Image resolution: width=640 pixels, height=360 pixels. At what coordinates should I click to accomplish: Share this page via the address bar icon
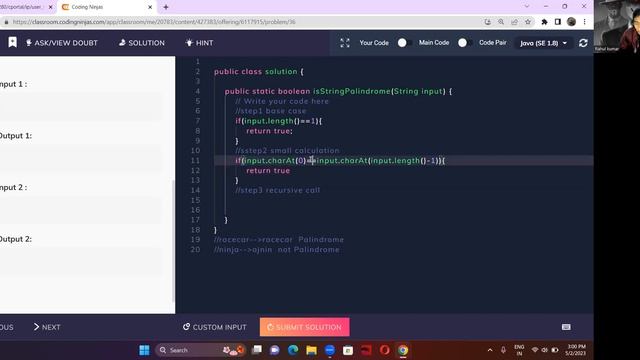(514, 22)
